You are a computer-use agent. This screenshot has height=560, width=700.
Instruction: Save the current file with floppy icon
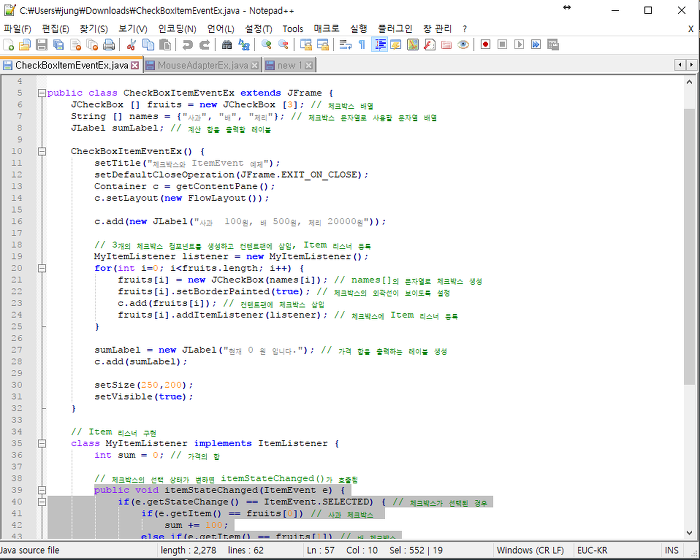coord(42,45)
